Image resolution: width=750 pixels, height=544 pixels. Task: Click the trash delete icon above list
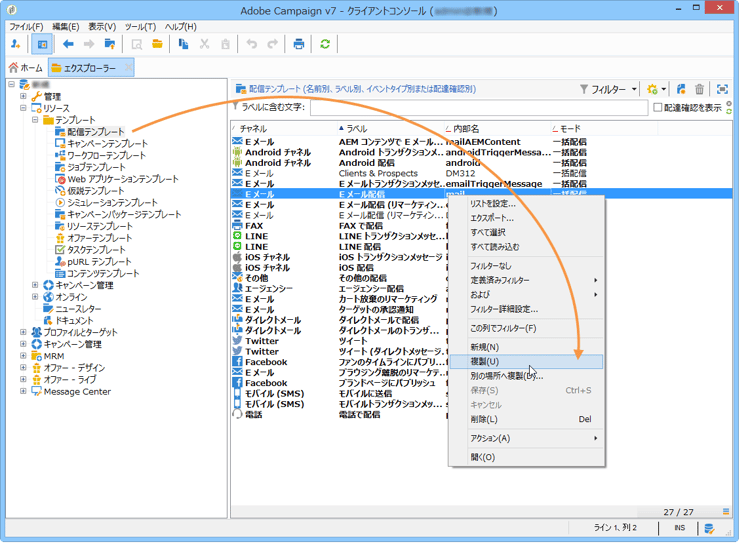[x=699, y=89]
